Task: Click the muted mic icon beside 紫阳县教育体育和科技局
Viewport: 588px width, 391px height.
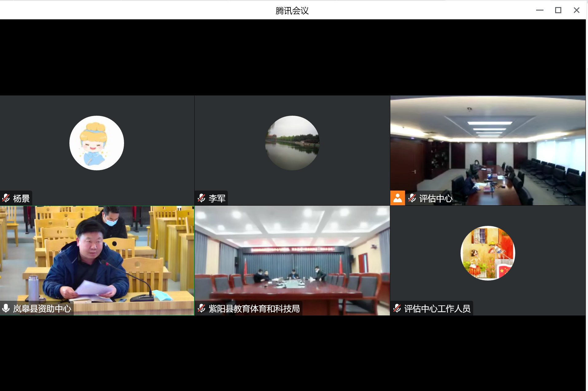Action: pos(201,308)
